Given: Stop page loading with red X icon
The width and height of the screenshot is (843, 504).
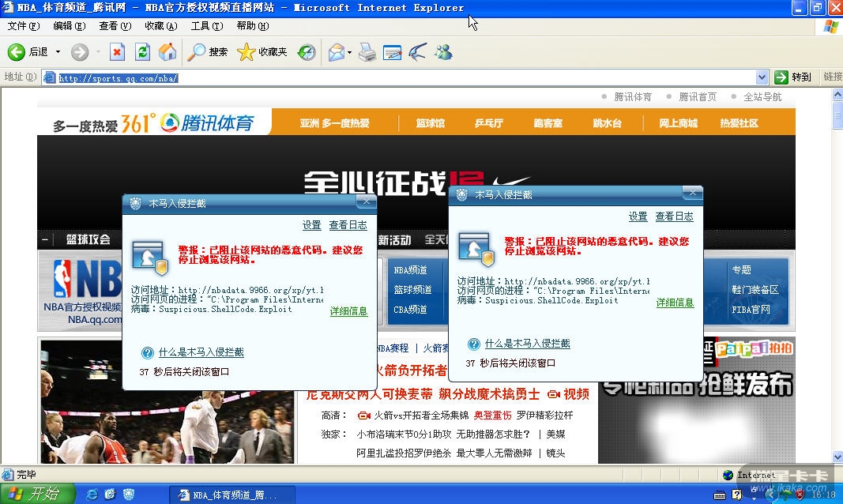Looking at the screenshot, I should 117,51.
